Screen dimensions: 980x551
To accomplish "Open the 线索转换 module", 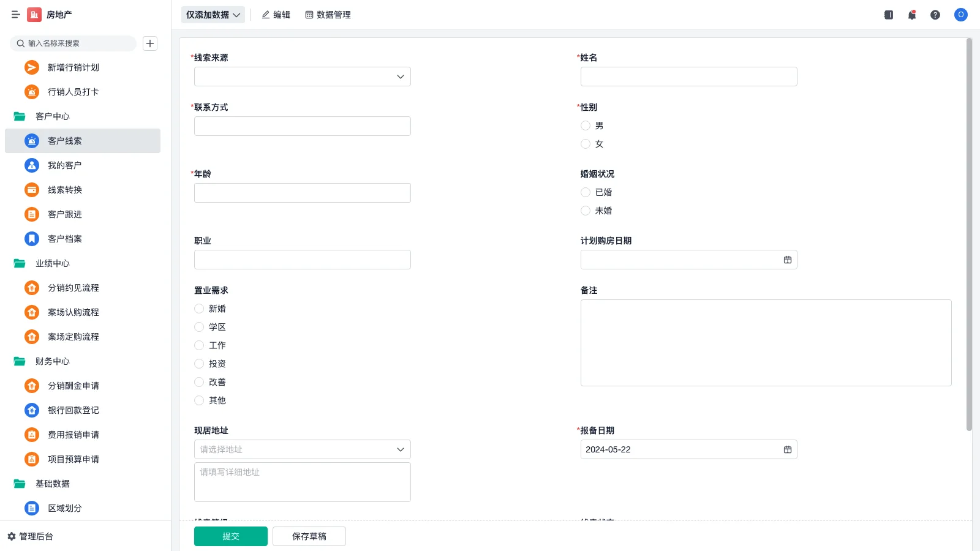I will (64, 190).
